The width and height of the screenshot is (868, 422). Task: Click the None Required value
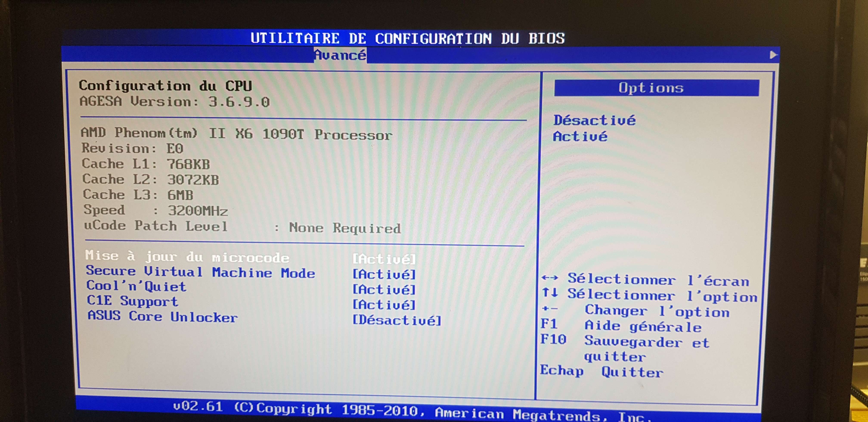pyautogui.click(x=345, y=228)
